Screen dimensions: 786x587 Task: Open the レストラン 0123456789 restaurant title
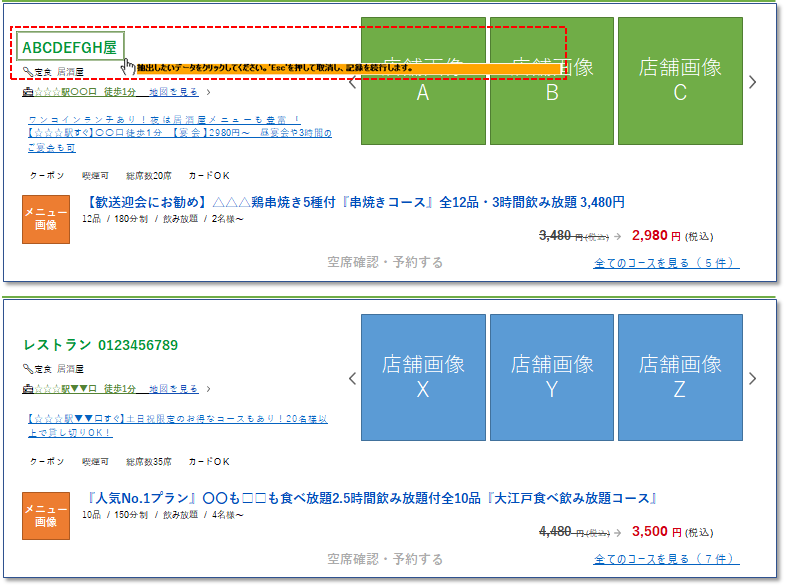click(101, 345)
